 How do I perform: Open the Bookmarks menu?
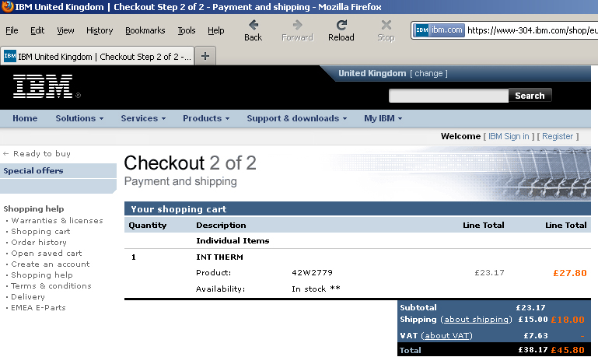point(145,30)
